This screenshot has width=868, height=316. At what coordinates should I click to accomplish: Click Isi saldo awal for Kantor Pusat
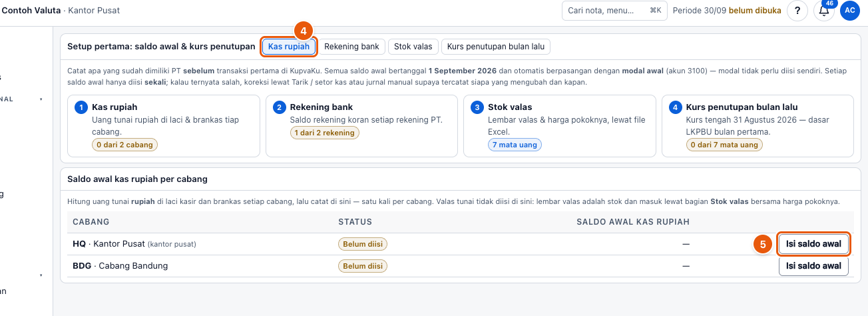[813, 244]
